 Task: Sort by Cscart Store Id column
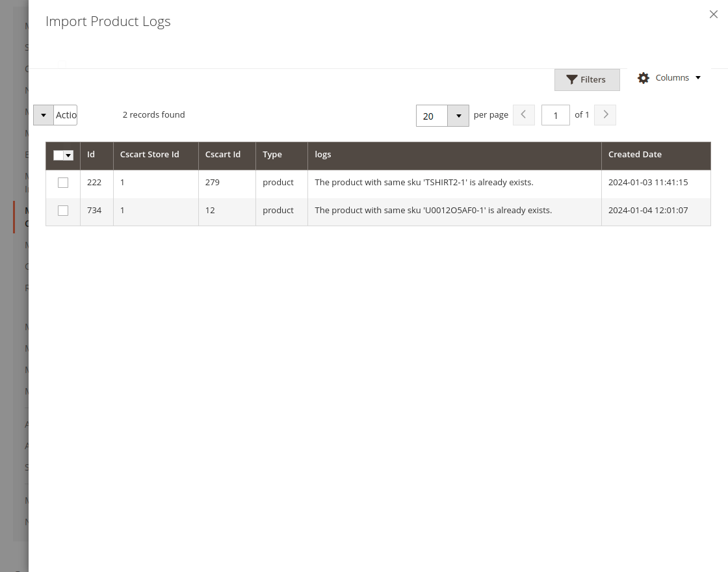tap(156, 155)
